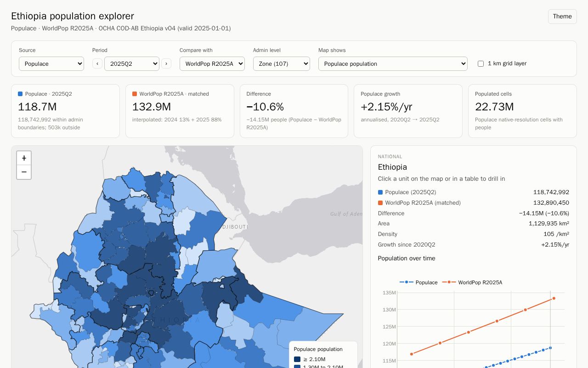This screenshot has width=588, height=368.
Task: Click the +2.15%/yr growth value
Action: click(386, 107)
